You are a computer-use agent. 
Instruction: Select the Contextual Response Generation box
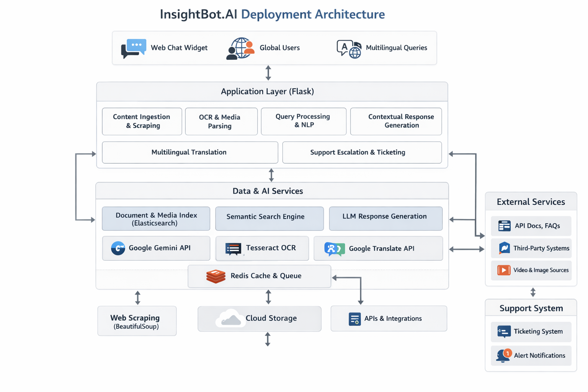[x=396, y=121]
